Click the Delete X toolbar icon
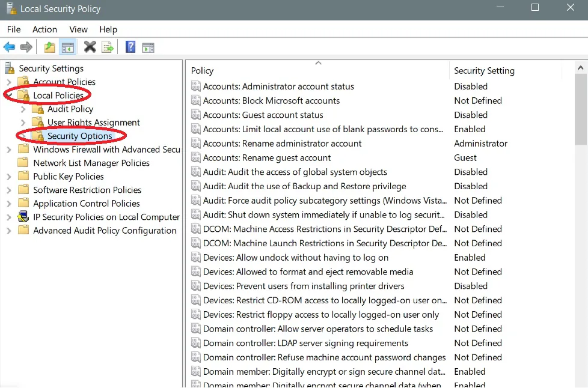Image resolution: width=588 pixels, height=388 pixels. (x=90, y=47)
